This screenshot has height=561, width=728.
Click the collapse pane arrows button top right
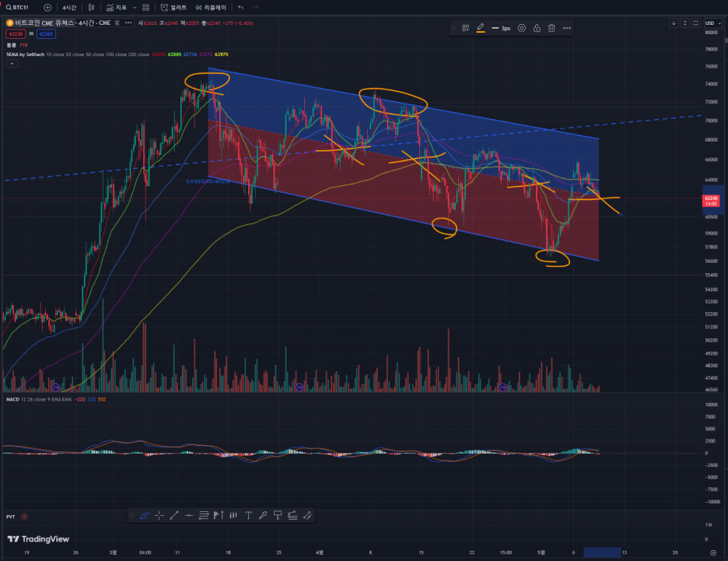click(684, 23)
